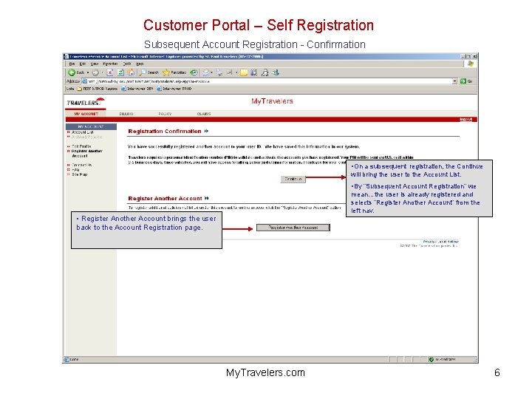The image size is (532, 399).
Task: Click the browser Back arrow icon
Action: point(72,72)
